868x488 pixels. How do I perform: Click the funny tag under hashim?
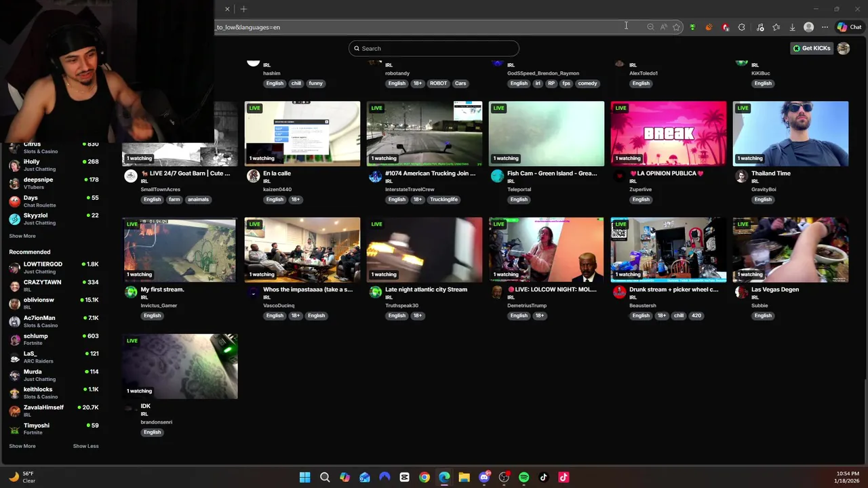tap(315, 83)
